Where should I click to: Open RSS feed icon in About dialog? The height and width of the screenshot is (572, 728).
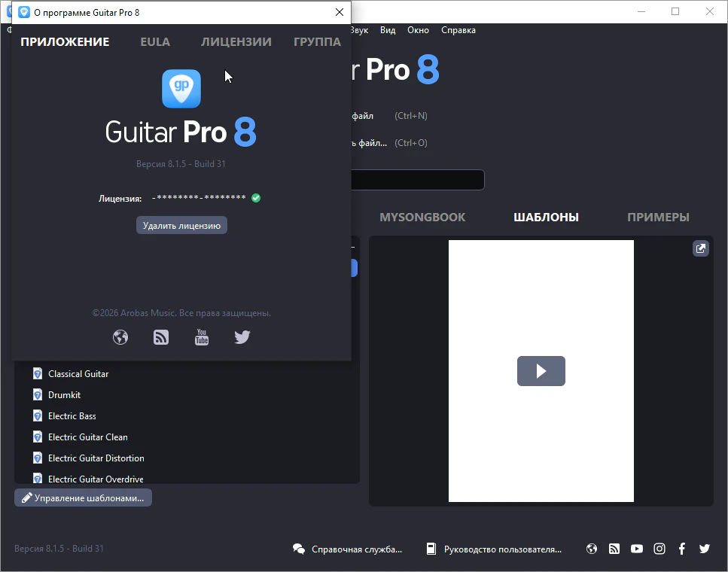coord(161,337)
